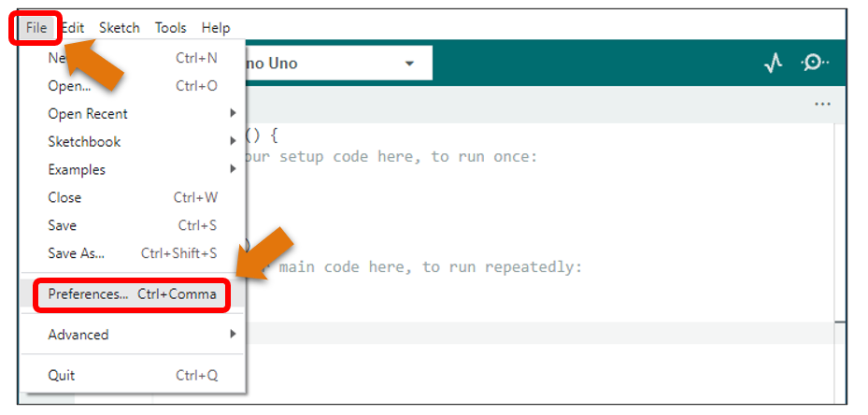Expand the Sketchbook submenu
868x415 pixels.
pos(133,141)
